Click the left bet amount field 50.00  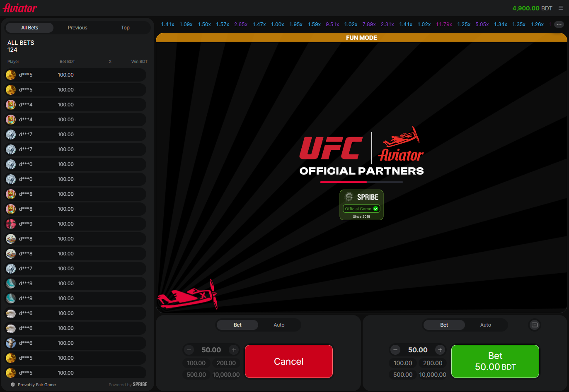coord(211,350)
